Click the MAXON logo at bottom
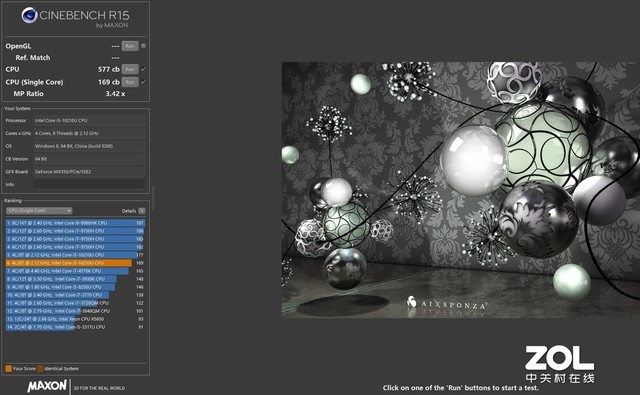640x395 pixels. click(47, 386)
